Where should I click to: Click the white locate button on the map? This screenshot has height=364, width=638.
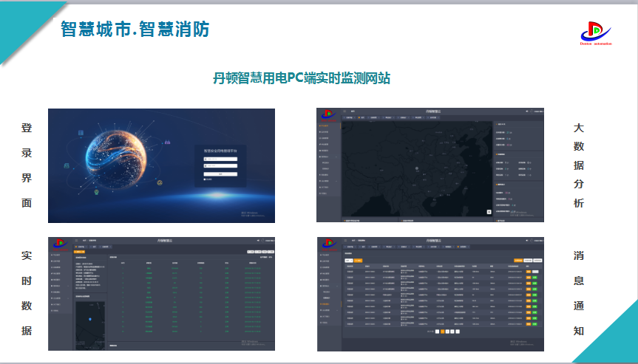[489, 212]
